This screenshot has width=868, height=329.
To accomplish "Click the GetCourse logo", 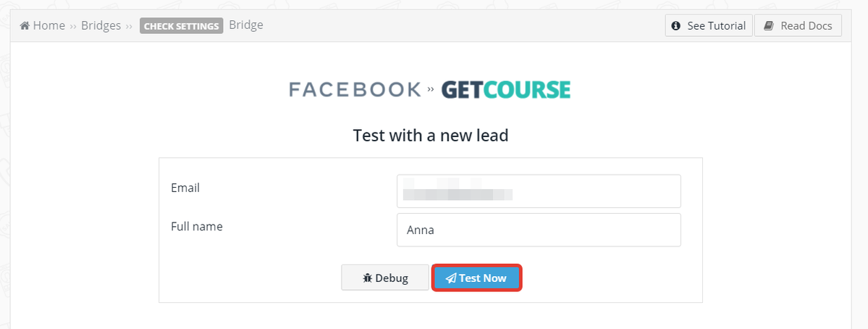I will click(505, 90).
